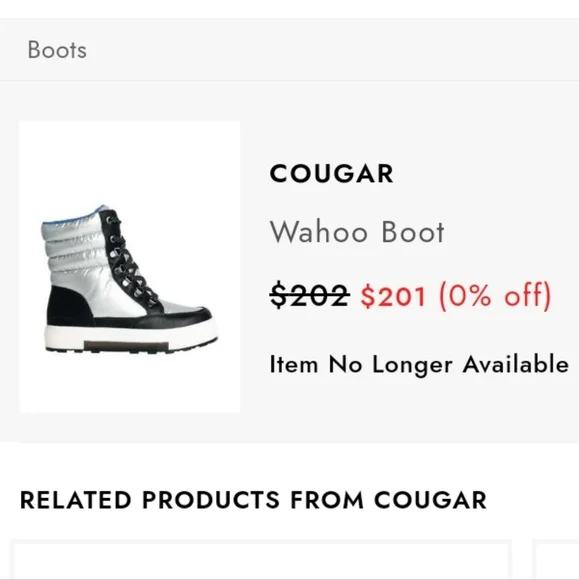Click the dollar sign of $202
The height and width of the screenshot is (580, 579).
pos(278,296)
